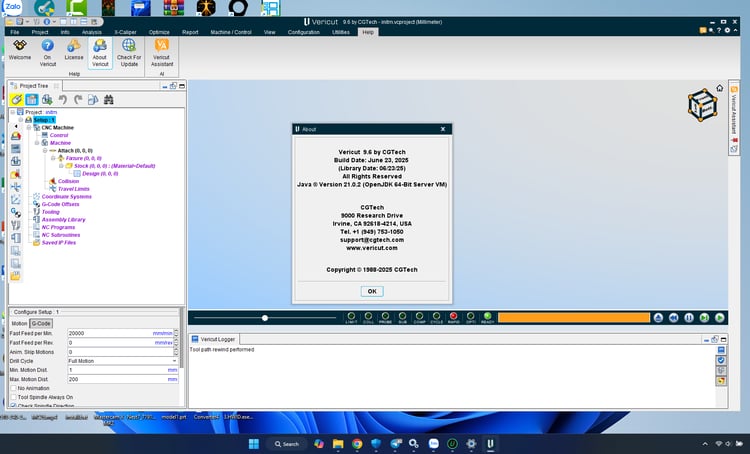Click the LIMIT status light
The width and height of the screenshot is (750, 454).
tap(351, 317)
